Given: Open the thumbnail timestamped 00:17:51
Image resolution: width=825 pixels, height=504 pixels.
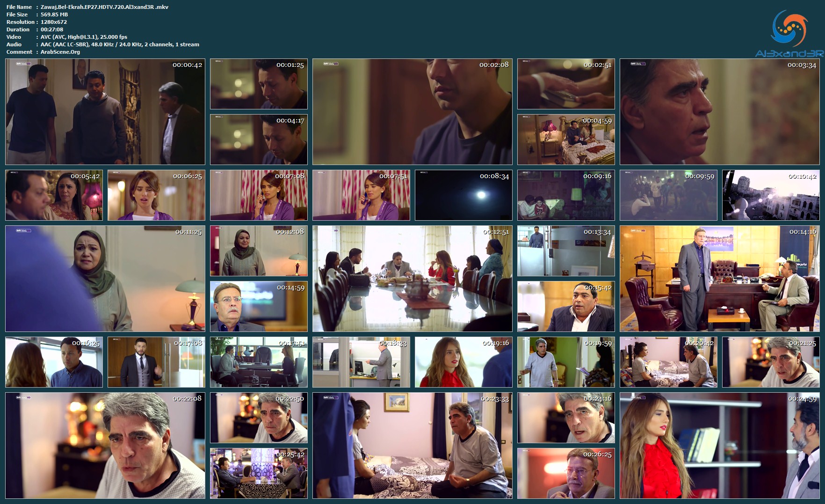Looking at the screenshot, I should [259, 362].
